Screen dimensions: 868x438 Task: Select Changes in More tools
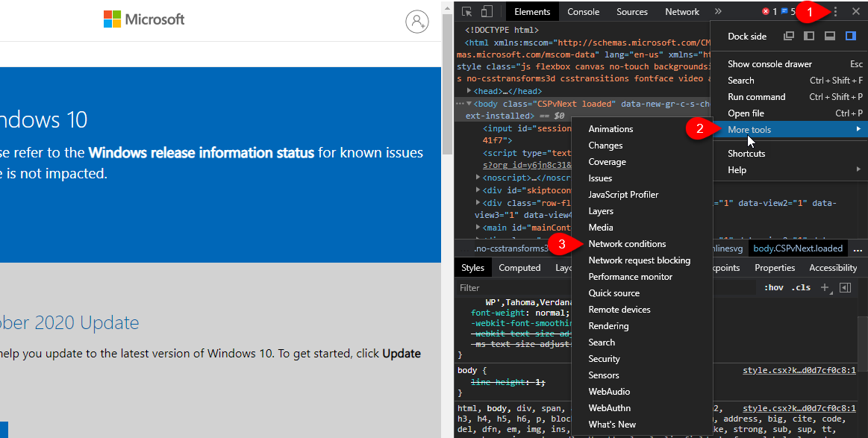pyautogui.click(x=642, y=146)
